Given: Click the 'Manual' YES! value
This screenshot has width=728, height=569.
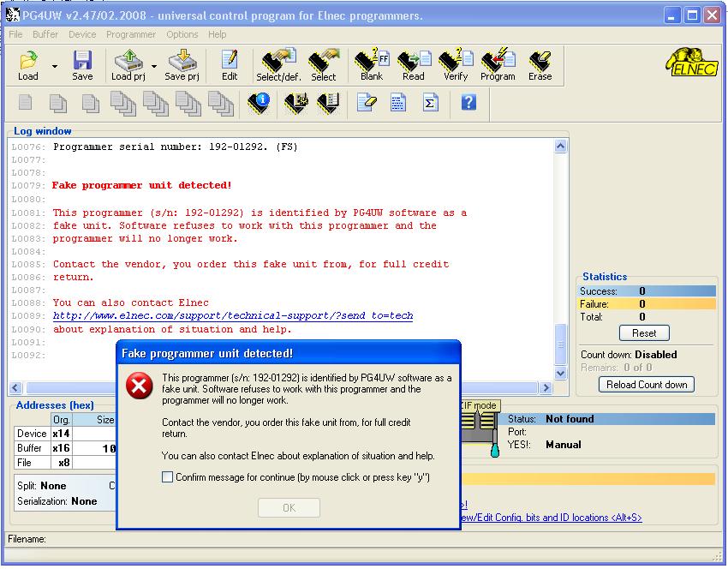Looking at the screenshot, I should (564, 445).
